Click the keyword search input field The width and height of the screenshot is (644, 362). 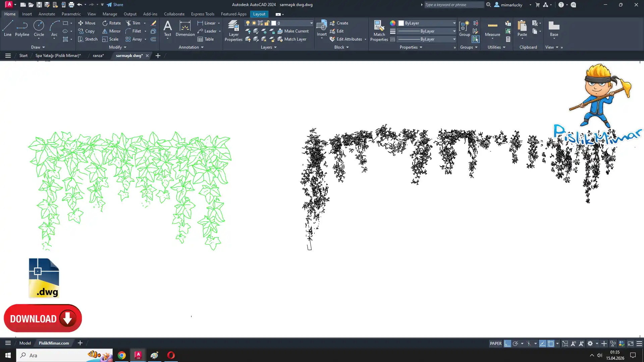[x=453, y=5]
